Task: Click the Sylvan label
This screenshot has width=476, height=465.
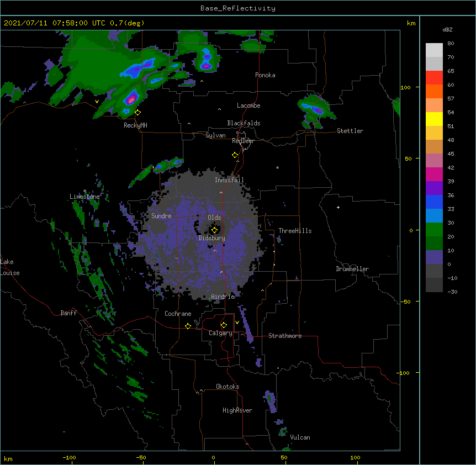Action: click(215, 135)
